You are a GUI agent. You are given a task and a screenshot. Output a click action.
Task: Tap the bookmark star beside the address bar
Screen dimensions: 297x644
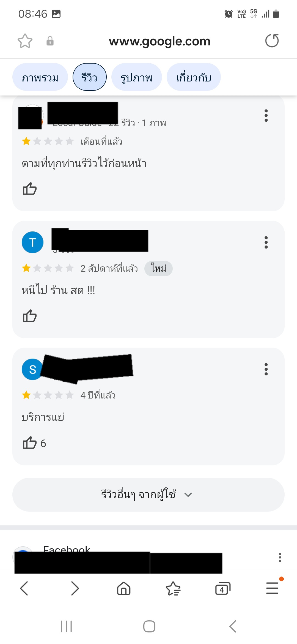click(x=25, y=41)
